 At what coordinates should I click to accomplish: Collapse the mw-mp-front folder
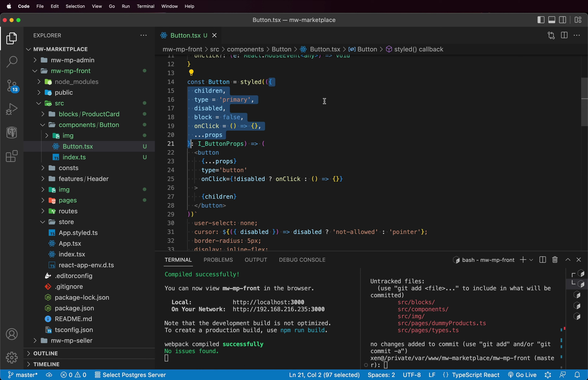tap(35, 71)
